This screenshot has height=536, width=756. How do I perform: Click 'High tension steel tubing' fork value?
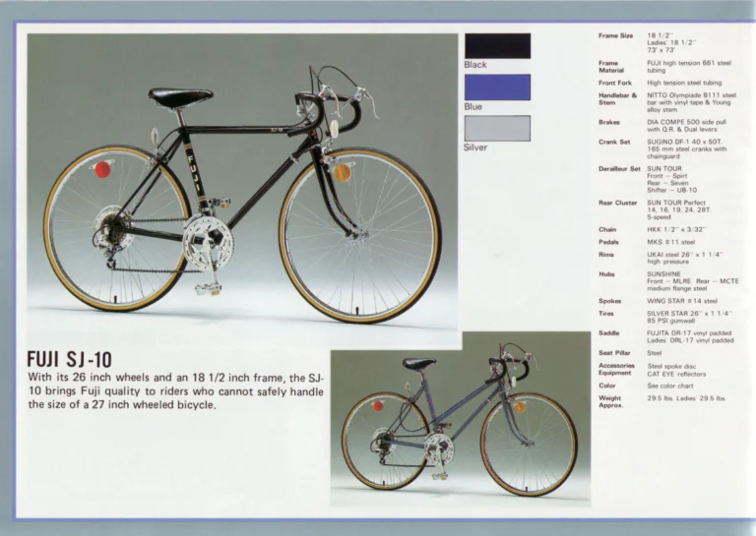pyautogui.click(x=684, y=83)
